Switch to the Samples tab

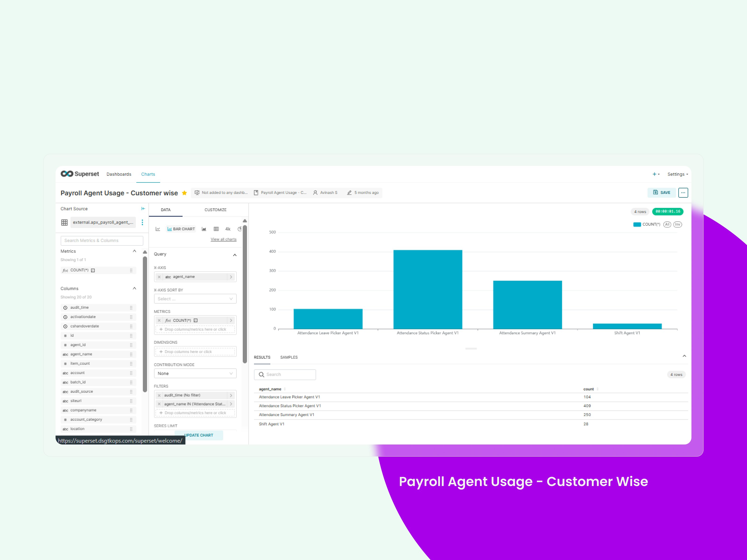(x=289, y=357)
